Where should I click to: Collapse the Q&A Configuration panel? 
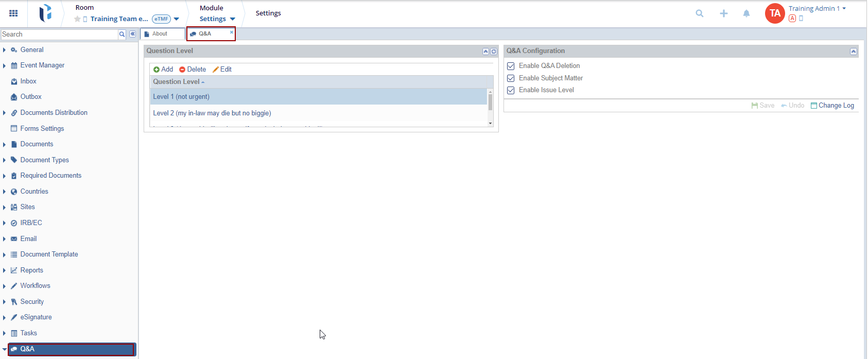click(853, 52)
